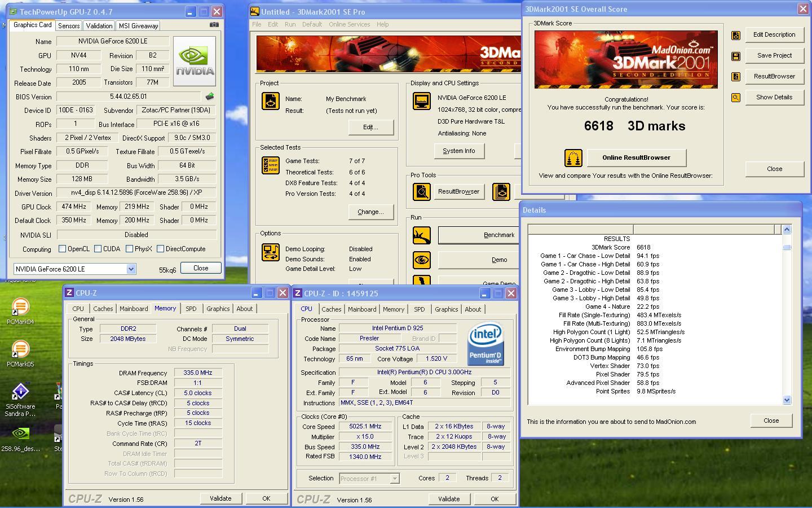
Task: Click the Demo eye icon
Action: [422, 260]
